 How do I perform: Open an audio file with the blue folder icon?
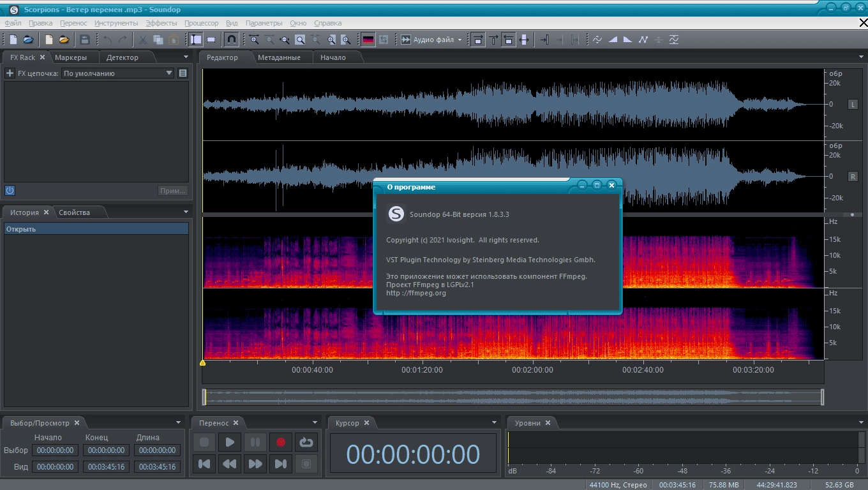[x=29, y=40]
